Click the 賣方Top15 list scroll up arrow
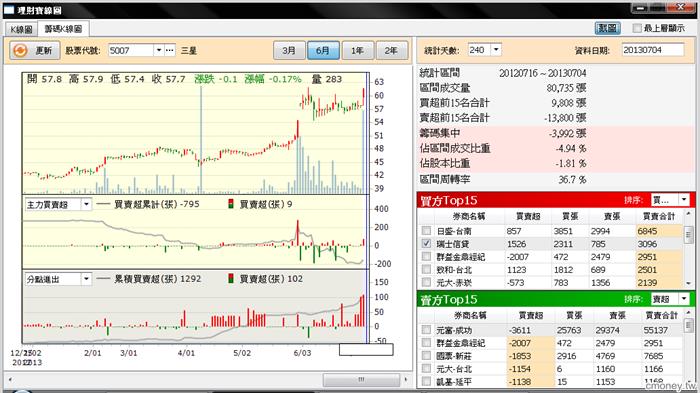Image resolution: width=700 pixels, height=393 pixels. [x=688, y=312]
